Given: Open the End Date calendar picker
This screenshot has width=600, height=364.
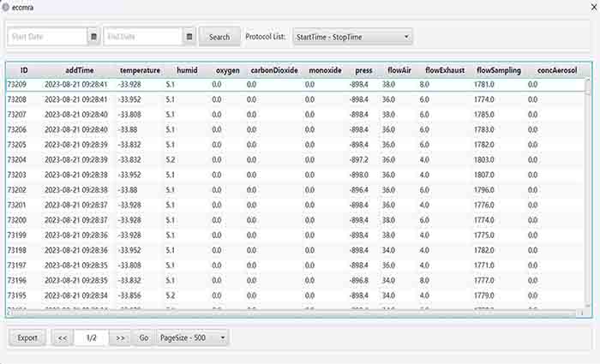Looking at the screenshot, I should (x=189, y=37).
